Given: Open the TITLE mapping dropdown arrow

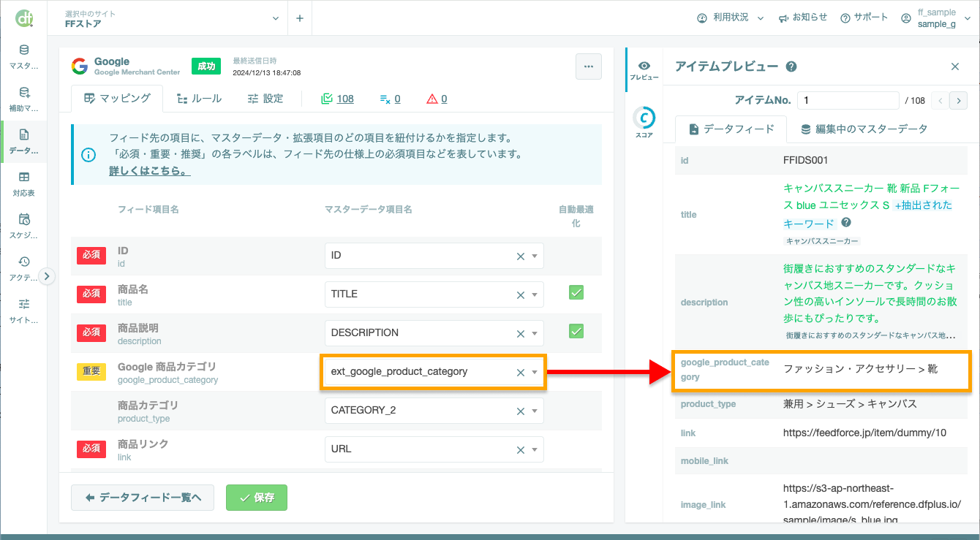Looking at the screenshot, I should [535, 294].
